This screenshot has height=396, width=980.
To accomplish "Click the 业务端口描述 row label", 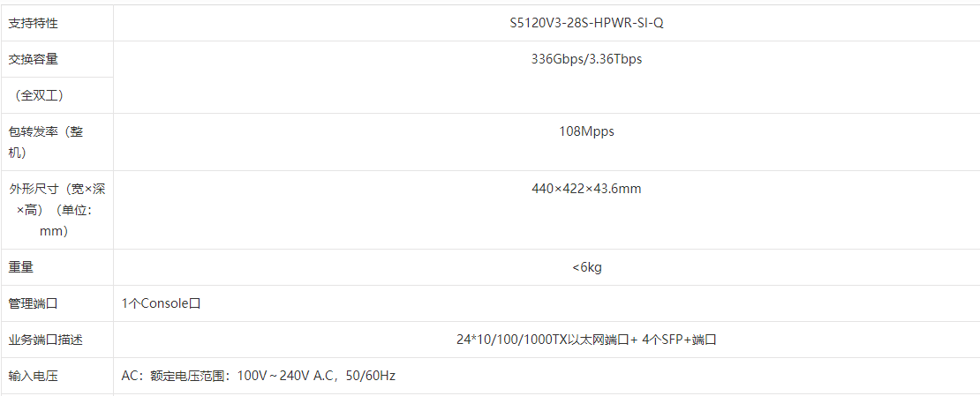I will point(45,340).
